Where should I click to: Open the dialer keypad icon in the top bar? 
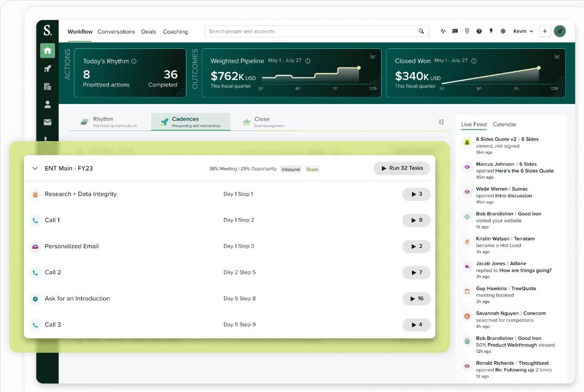pos(467,31)
